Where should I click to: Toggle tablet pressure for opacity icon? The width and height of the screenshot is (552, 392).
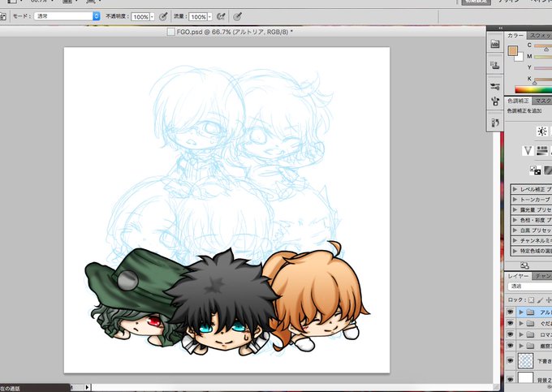click(163, 16)
